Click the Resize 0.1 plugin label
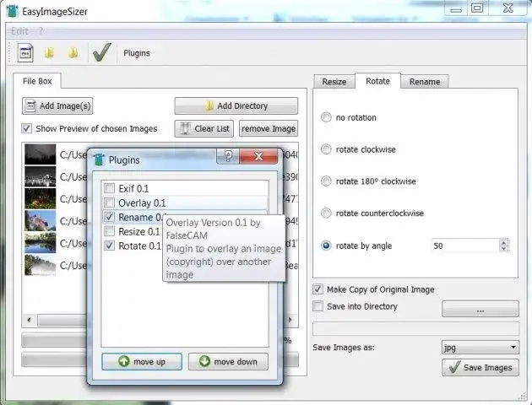The height and width of the screenshot is (405, 532). [x=139, y=232]
